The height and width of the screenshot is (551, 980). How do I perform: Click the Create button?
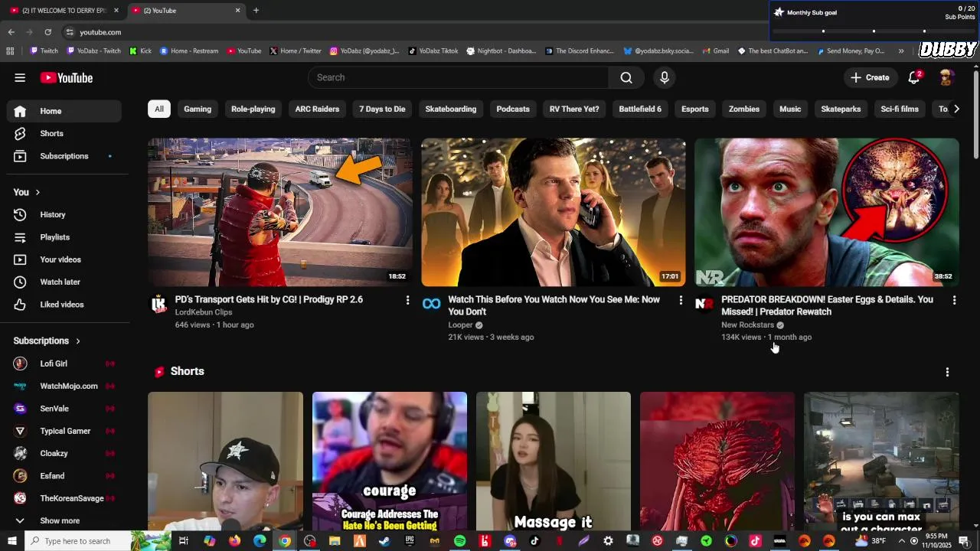tap(870, 77)
